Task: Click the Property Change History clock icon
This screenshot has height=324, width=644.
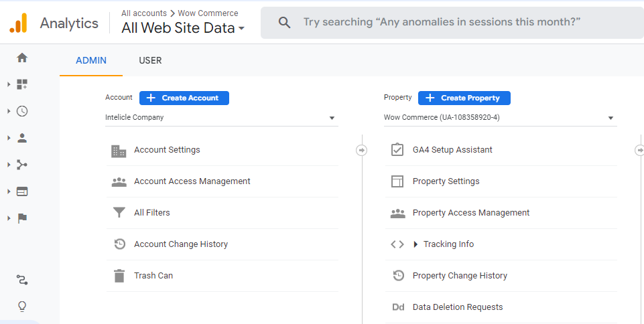Action: click(x=398, y=275)
